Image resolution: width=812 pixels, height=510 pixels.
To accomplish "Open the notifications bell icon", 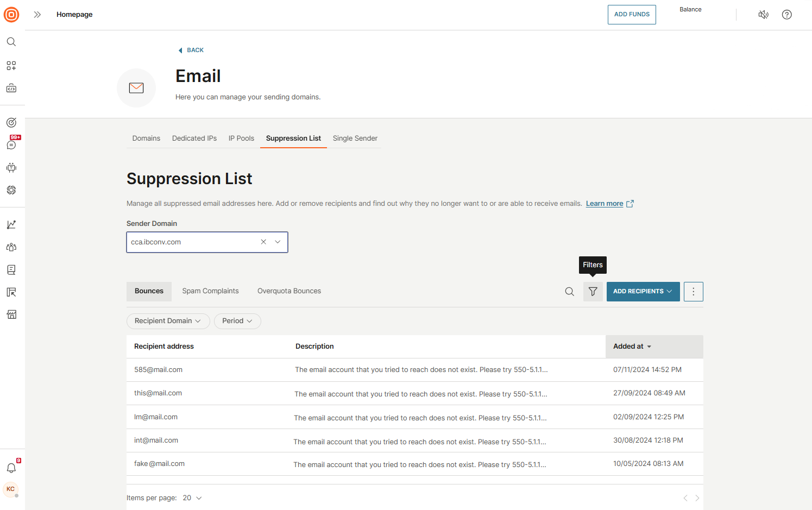I will [11, 468].
